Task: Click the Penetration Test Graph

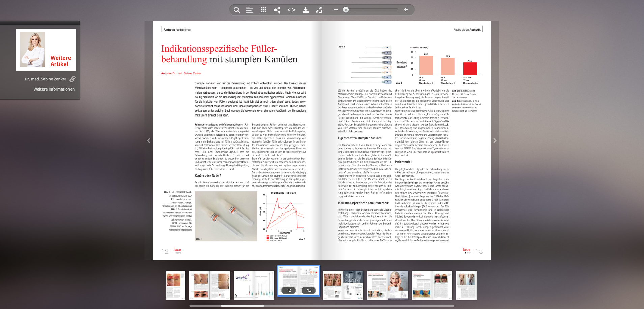Action: (x=283, y=216)
